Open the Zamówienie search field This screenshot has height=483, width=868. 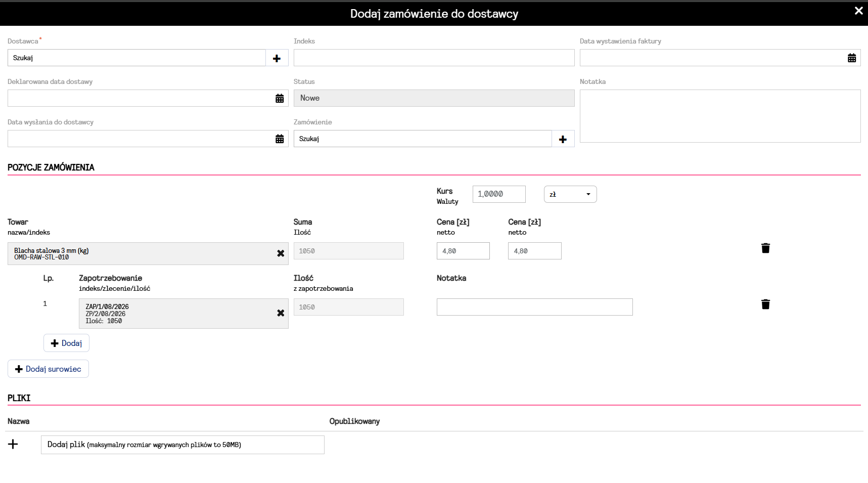423,139
